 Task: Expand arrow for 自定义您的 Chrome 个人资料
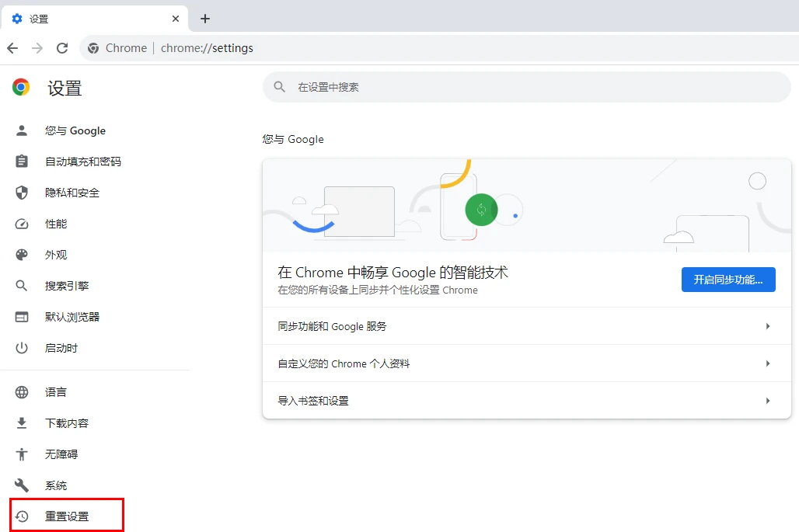[767, 363]
